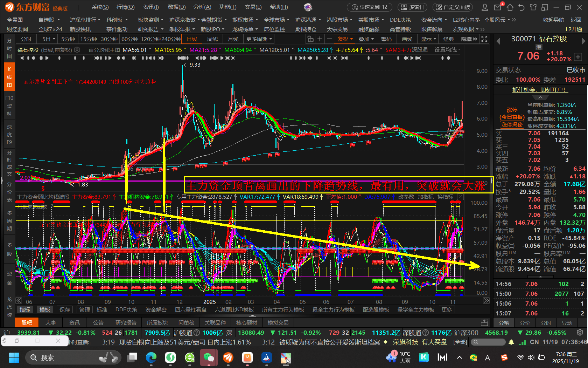Toggle 指标 indicator mode button
This screenshot has height=368, width=588.
click(25, 309)
